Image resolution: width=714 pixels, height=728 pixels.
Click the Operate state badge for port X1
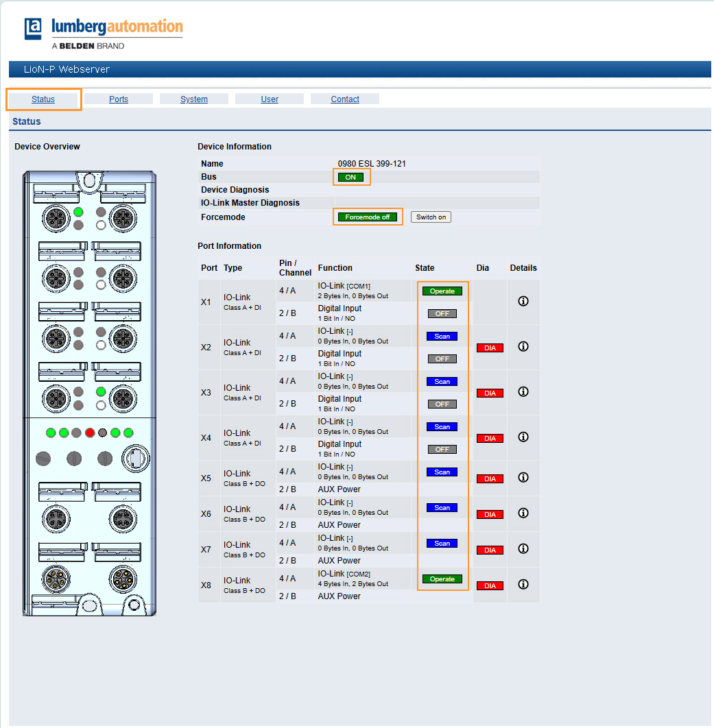click(x=442, y=291)
